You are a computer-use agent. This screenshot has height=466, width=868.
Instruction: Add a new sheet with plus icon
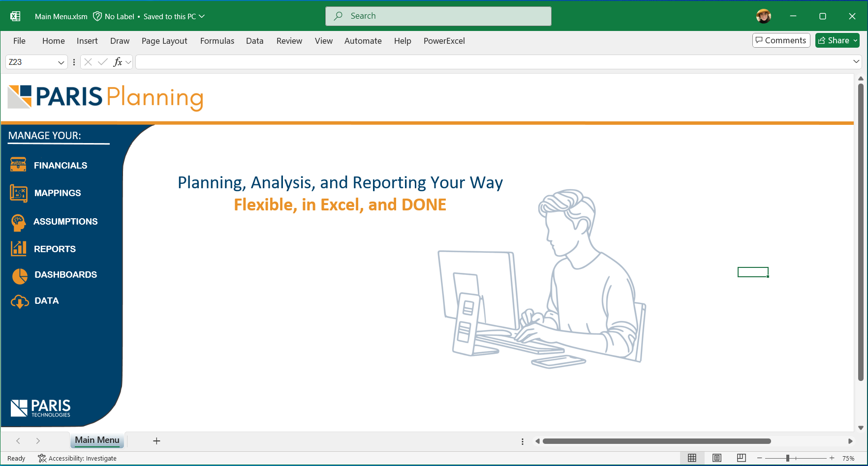coord(156,441)
